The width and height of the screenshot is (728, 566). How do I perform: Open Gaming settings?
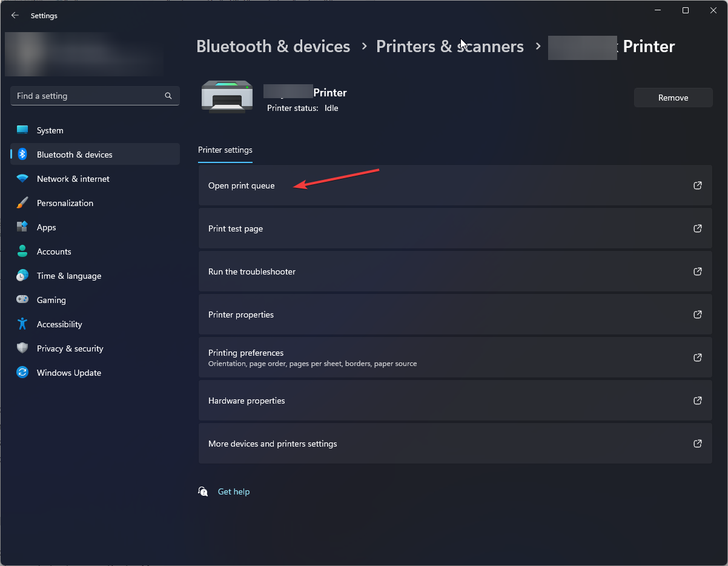point(95,300)
